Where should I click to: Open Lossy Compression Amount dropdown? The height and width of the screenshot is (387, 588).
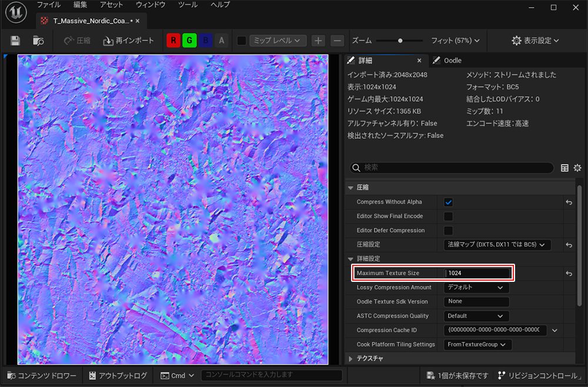[476, 288]
